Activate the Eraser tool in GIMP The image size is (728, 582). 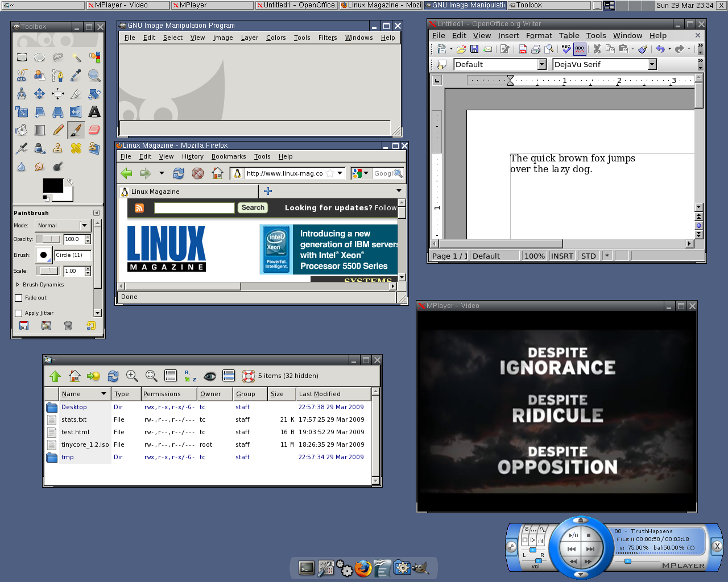coord(94,130)
